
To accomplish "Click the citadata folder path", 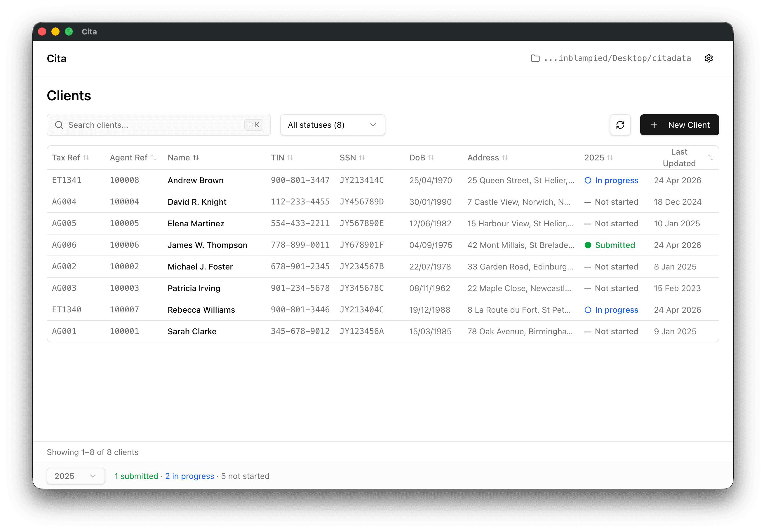I will tap(617, 58).
